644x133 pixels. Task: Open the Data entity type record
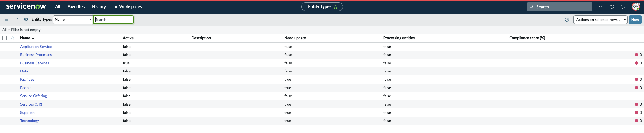pyautogui.click(x=24, y=71)
